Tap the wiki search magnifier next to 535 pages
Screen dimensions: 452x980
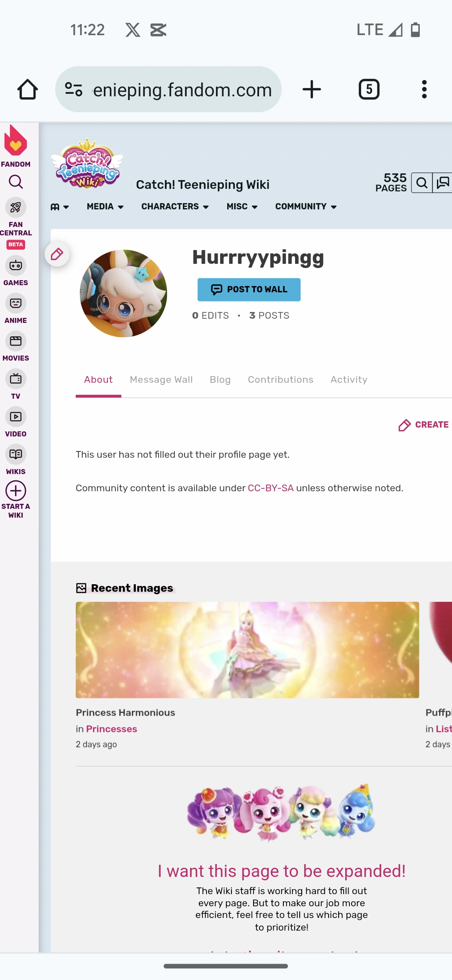422,183
